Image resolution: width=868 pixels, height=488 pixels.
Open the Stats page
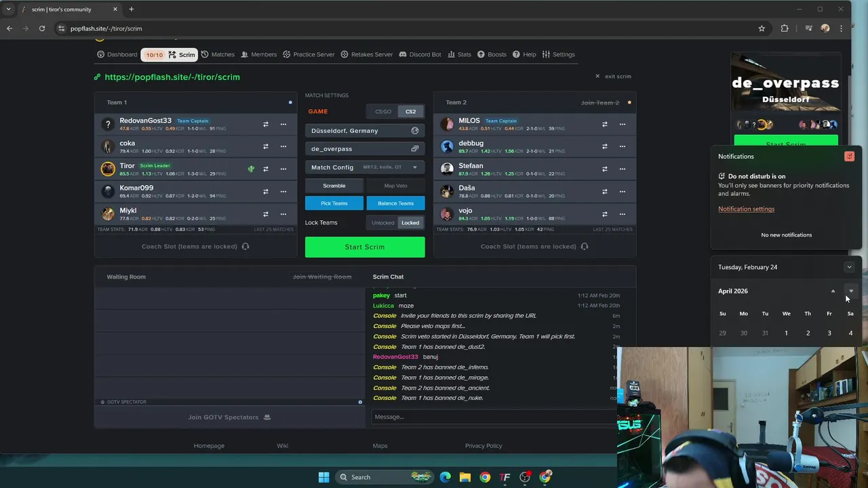459,54
